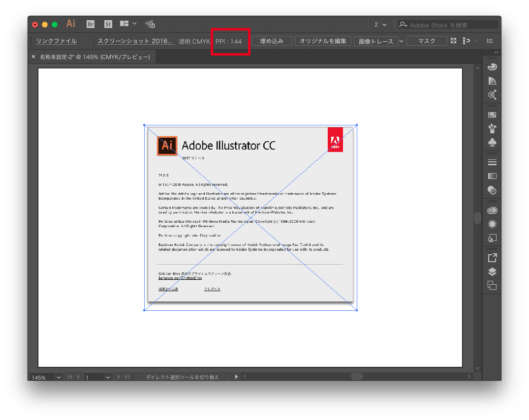Click the Ai application logo
Image resolution: width=529 pixels, height=420 pixels.
point(70,24)
